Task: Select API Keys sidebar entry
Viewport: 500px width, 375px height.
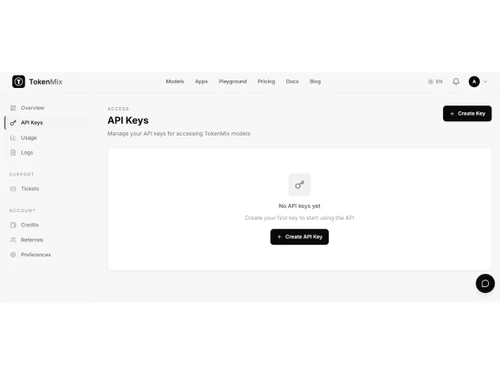Action: [32, 123]
